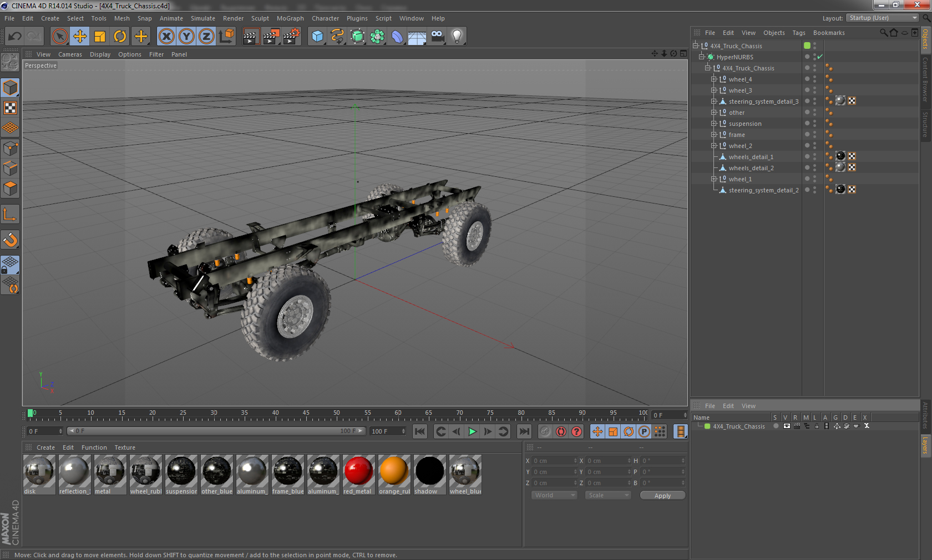The image size is (932, 560).
Task: Open the viewport Display menu
Action: (x=100, y=54)
